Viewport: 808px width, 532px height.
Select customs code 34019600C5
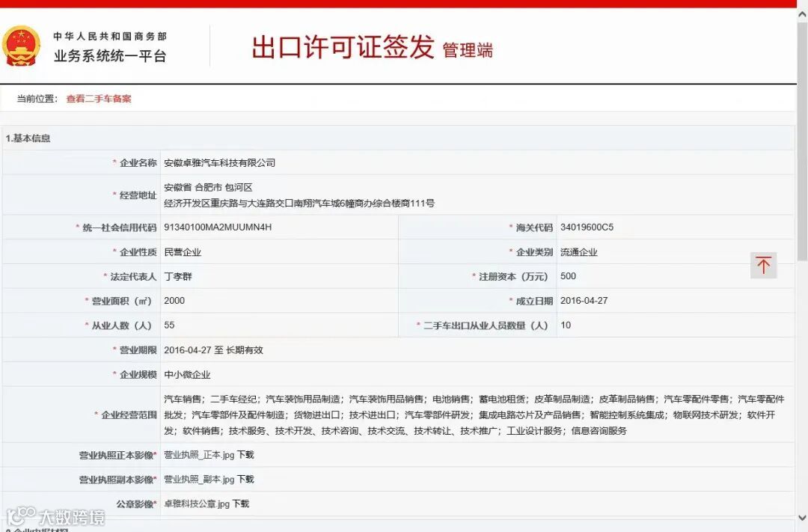(587, 227)
